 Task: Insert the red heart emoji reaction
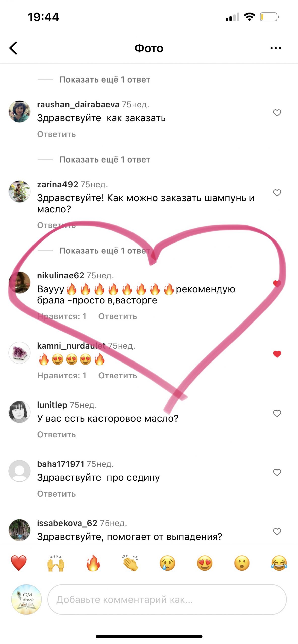pyautogui.click(x=19, y=563)
